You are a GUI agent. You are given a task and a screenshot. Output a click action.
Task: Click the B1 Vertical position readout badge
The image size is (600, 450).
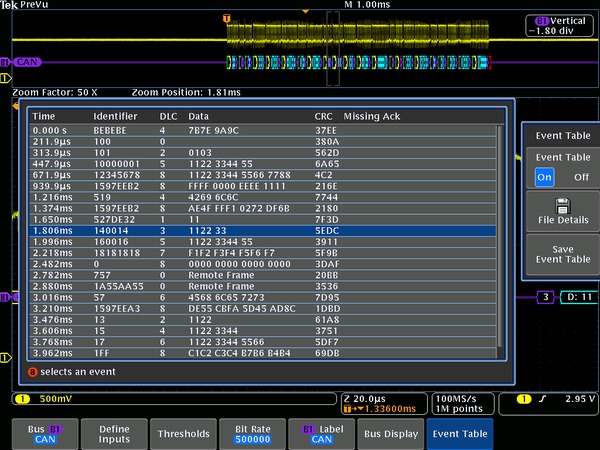coord(558,25)
